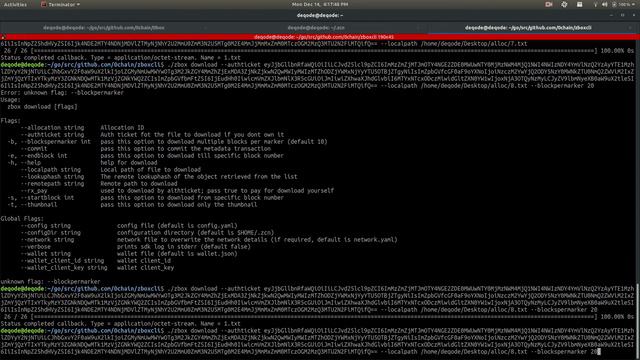Click the '--wallet_client_id string' line
The image size is (640, 360).
pyautogui.click(x=96, y=260)
